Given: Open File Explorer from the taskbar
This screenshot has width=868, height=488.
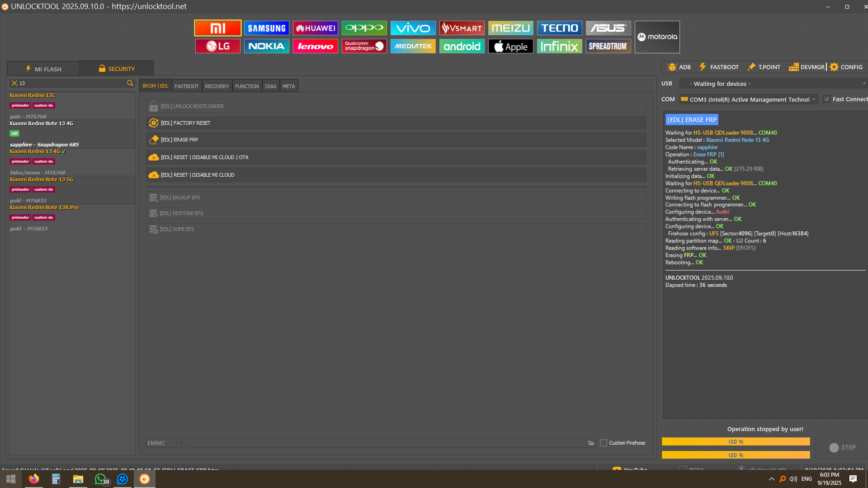Looking at the screenshot, I should click(78, 479).
